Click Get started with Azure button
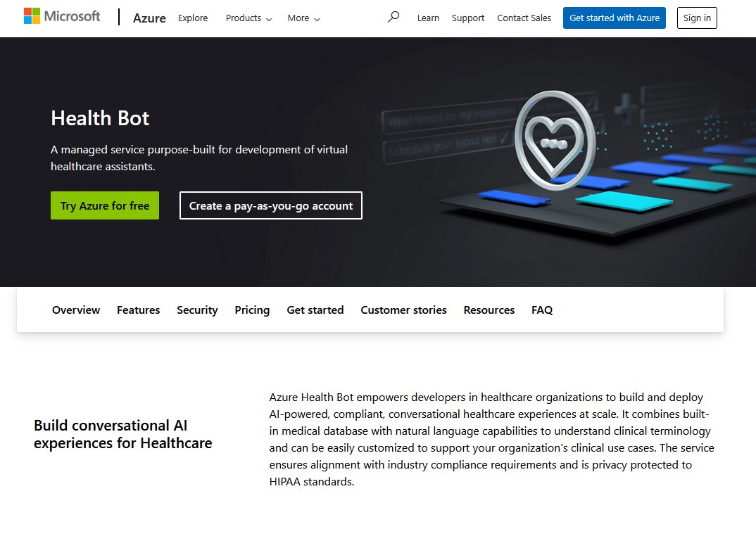This screenshot has width=756, height=541. point(615,18)
